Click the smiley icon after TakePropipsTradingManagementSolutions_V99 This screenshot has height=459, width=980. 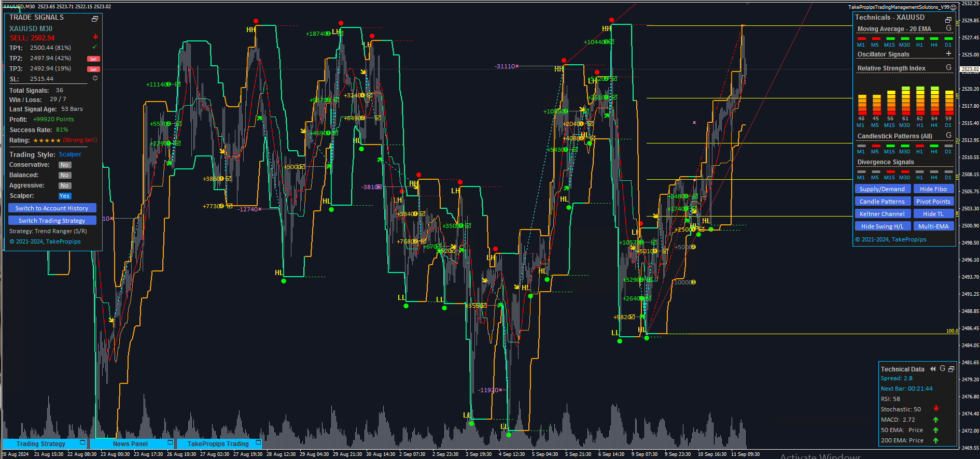pos(953,7)
